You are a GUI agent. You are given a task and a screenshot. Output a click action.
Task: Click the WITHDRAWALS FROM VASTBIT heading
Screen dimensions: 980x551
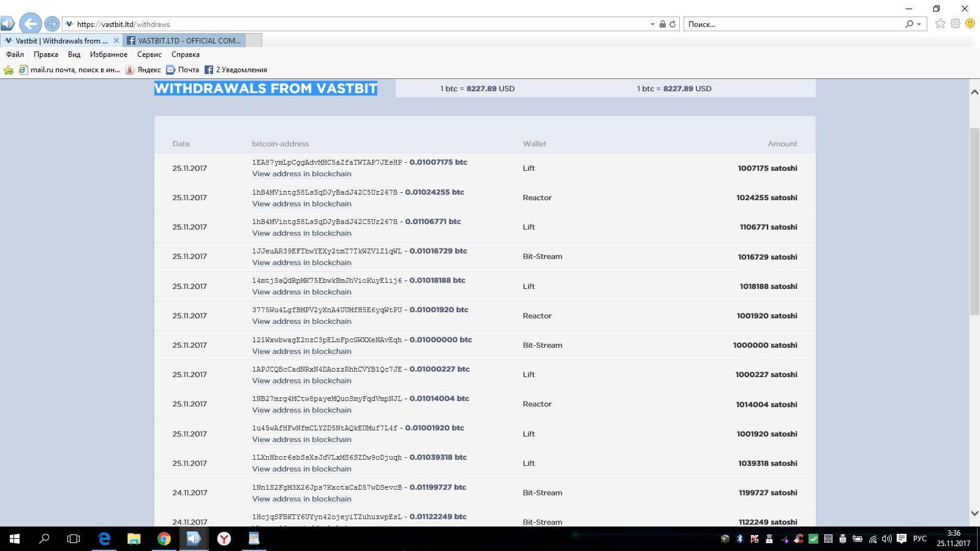266,88
